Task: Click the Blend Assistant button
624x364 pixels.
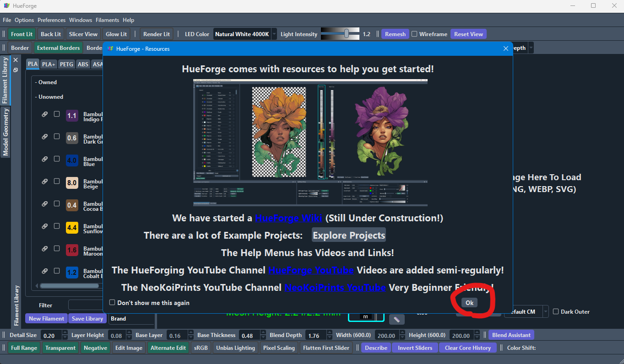Action: click(511, 335)
